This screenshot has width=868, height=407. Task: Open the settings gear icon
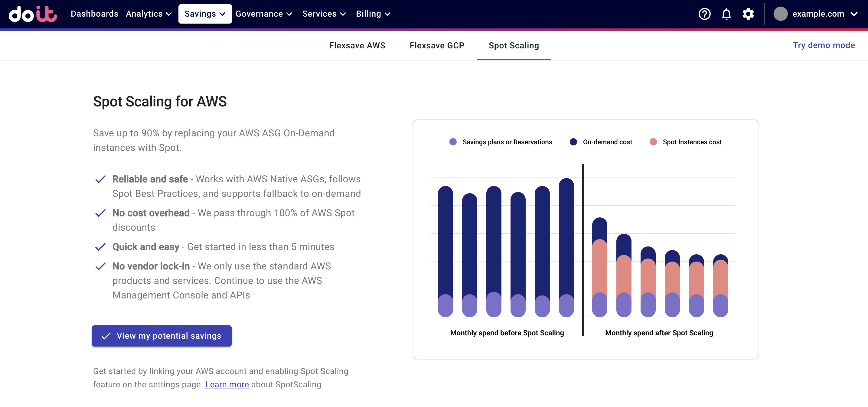748,14
